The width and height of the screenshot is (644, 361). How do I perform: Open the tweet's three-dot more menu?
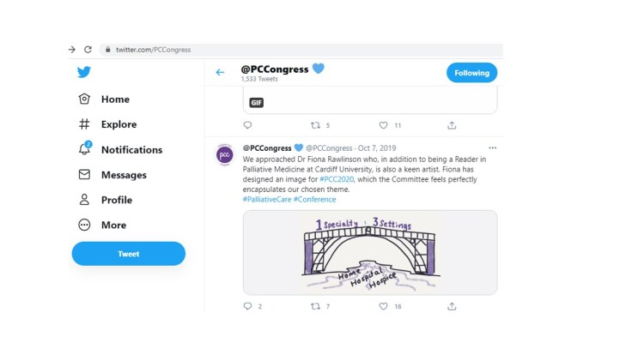[492, 147]
